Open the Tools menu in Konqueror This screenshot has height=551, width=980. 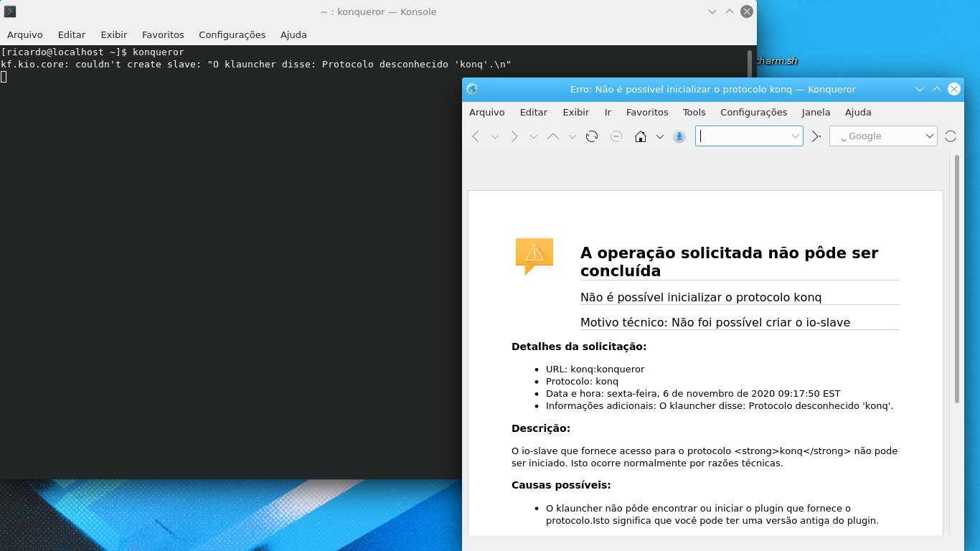(694, 113)
